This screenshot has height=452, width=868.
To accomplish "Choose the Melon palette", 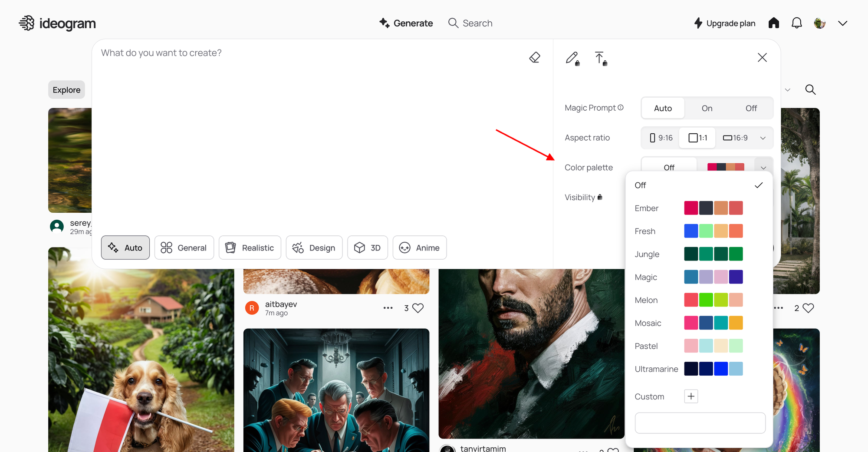I will (699, 300).
